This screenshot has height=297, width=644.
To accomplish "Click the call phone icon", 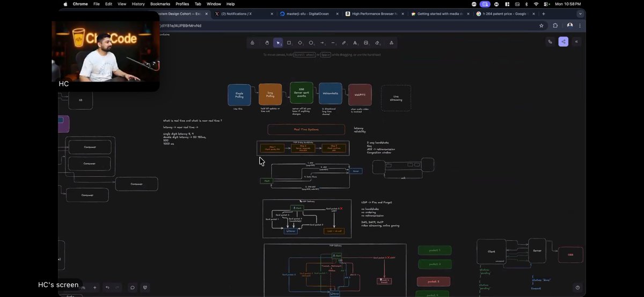I will (550, 41).
